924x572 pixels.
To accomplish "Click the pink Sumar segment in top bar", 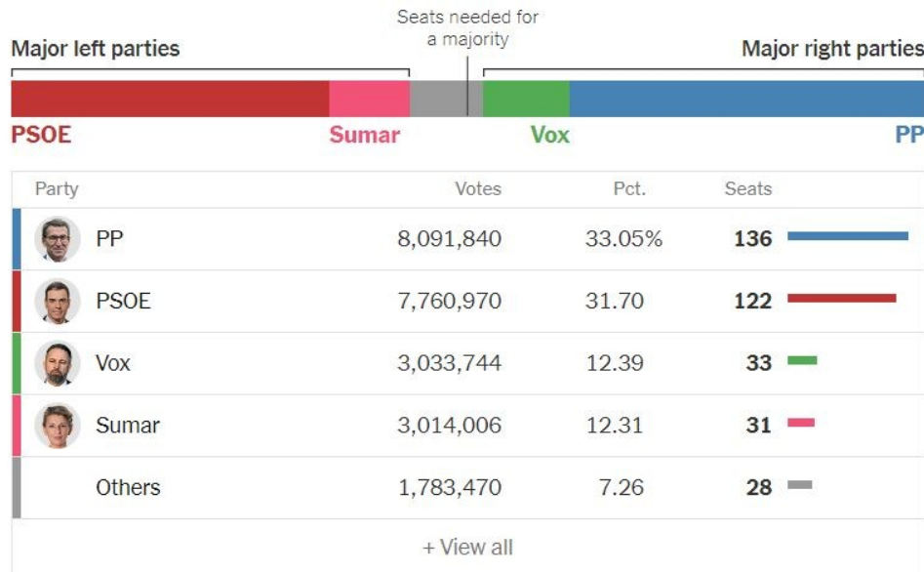I will 369,99.
